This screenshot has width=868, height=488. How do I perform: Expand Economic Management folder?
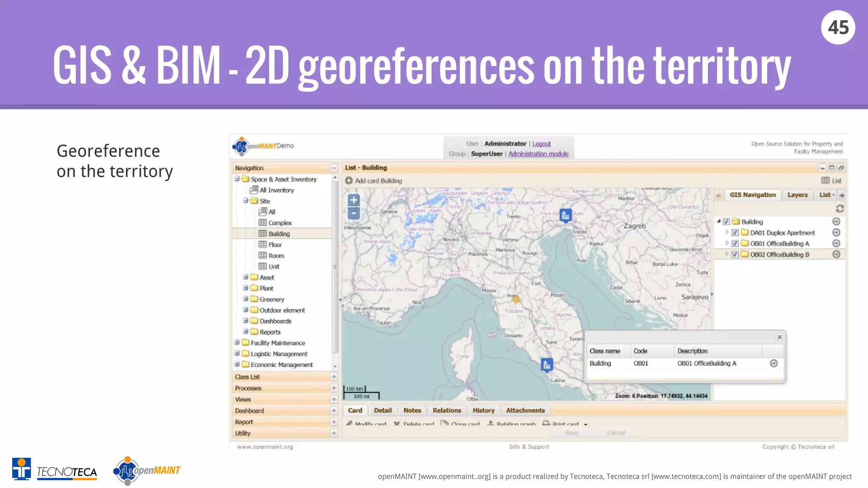pyautogui.click(x=237, y=364)
